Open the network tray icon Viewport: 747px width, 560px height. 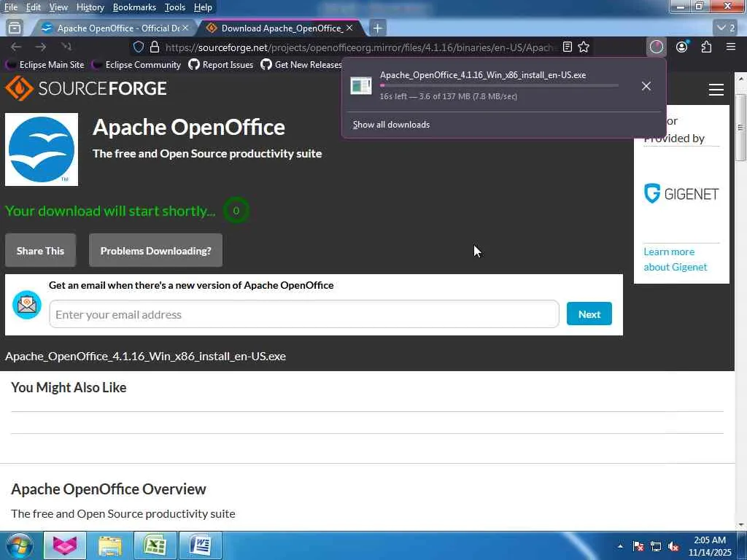point(656,546)
